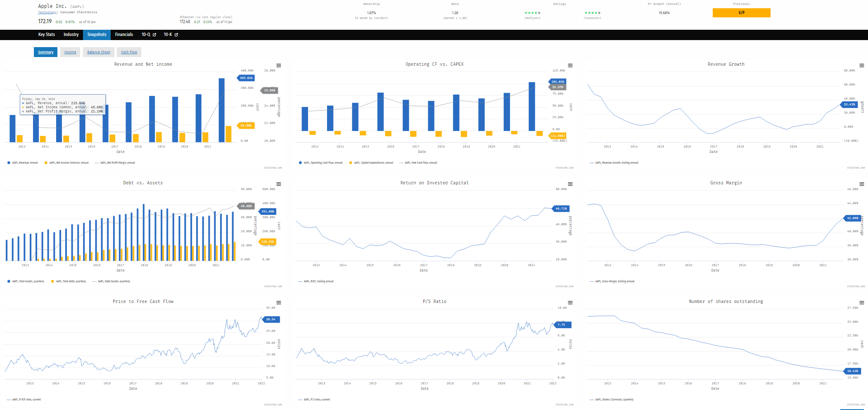The height and width of the screenshot is (410, 868).
Task: Click the 172.40 offmarket price
Action: click(x=185, y=22)
